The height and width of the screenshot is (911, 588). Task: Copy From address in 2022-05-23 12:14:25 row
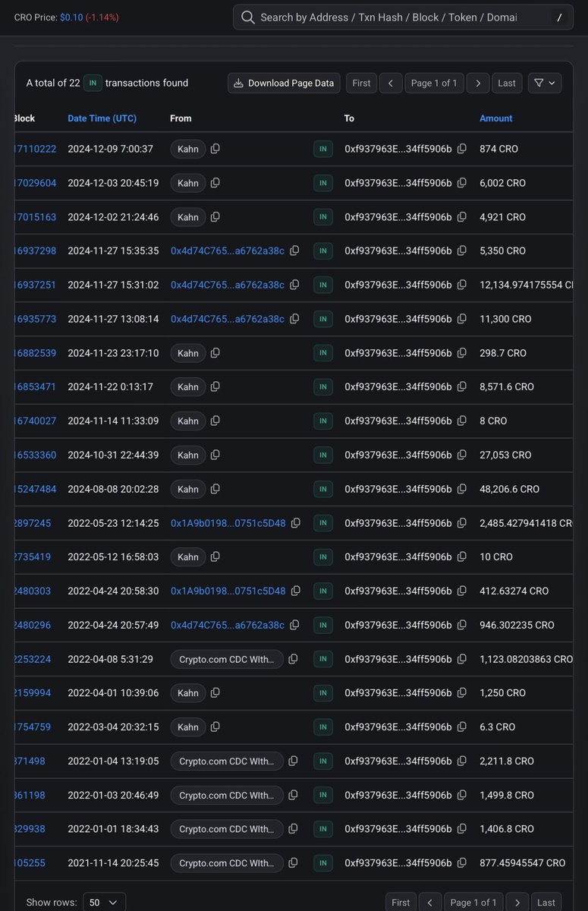pos(296,523)
